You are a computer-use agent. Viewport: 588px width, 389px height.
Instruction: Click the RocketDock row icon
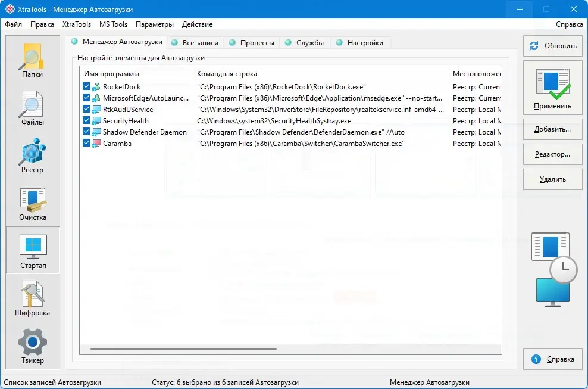coord(96,87)
